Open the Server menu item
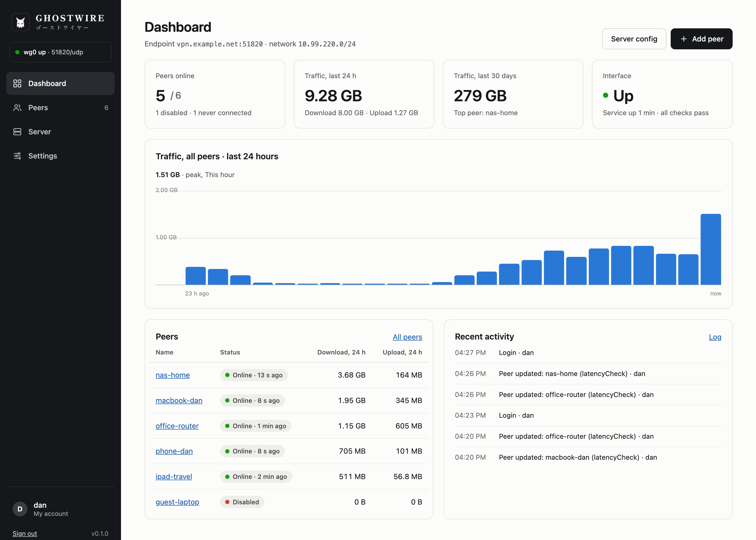Screen dimensions: 756x540 tap(61, 132)
